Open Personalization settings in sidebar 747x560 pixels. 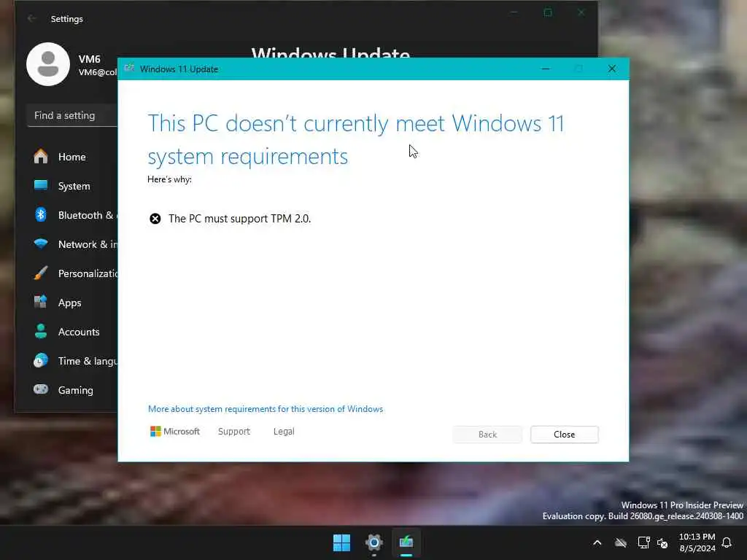(x=71, y=273)
